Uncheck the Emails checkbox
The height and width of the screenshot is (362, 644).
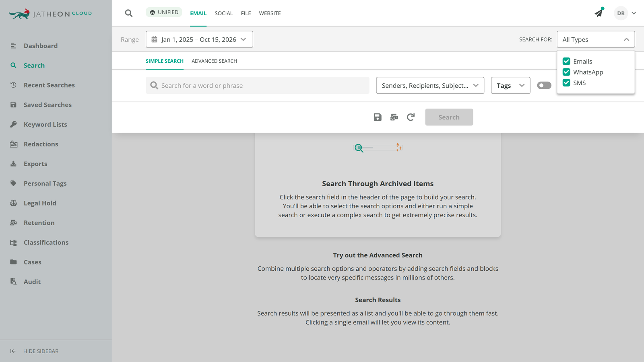click(566, 61)
